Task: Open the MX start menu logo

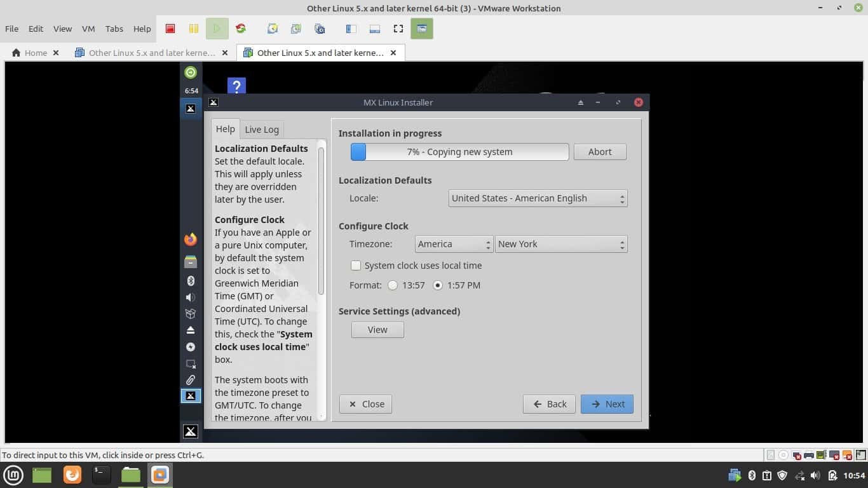Action: [x=191, y=431]
